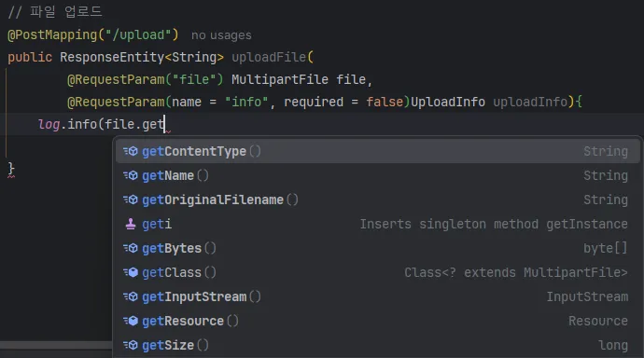Click the uploadFile method name
This screenshot has height=358, width=644.
click(269, 57)
